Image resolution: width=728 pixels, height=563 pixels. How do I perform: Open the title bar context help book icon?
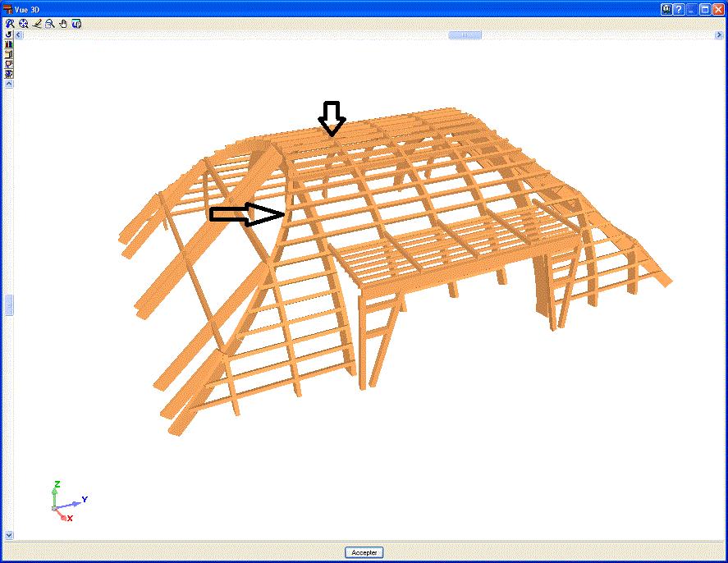pyautogui.click(x=666, y=9)
